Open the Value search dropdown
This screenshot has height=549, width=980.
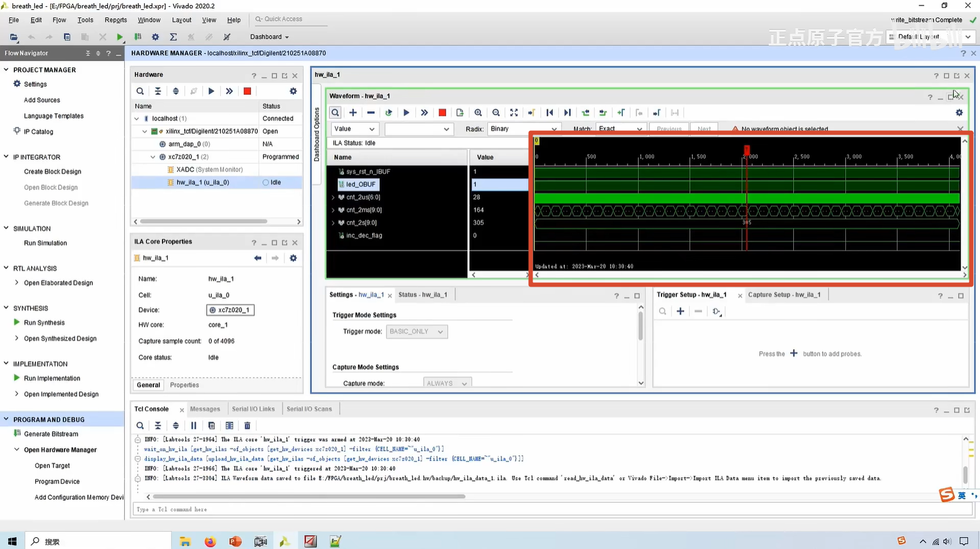(354, 129)
